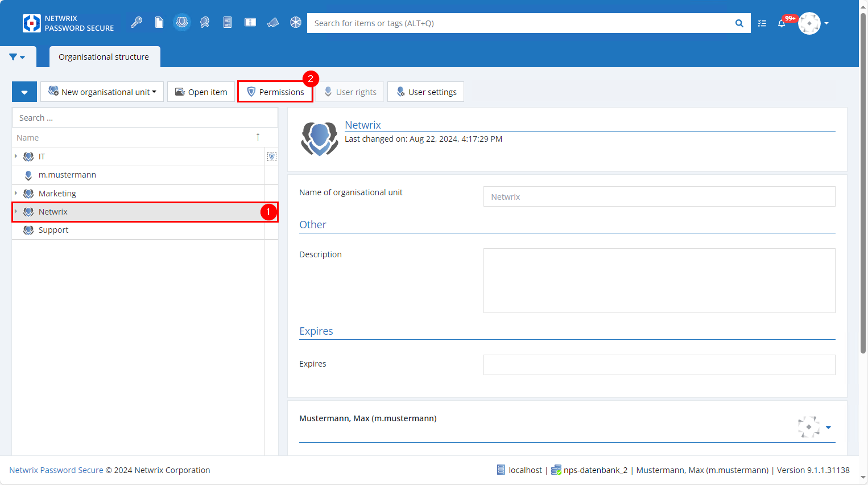Image resolution: width=868 pixels, height=485 pixels.
Task: Click the megaphone icon in the header
Action: pyautogui.click(x=273, y=23)
